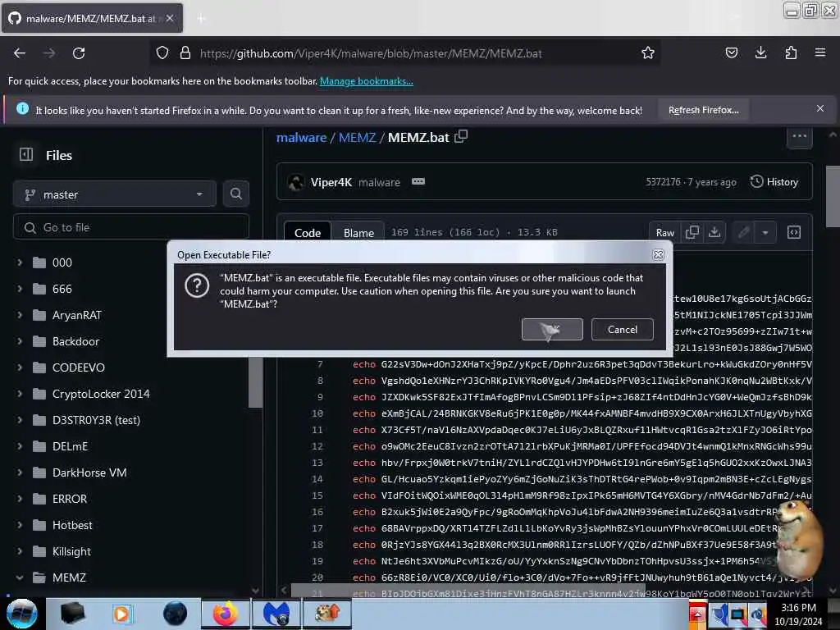Switch to the Code tab

click(x=308, y=232)
